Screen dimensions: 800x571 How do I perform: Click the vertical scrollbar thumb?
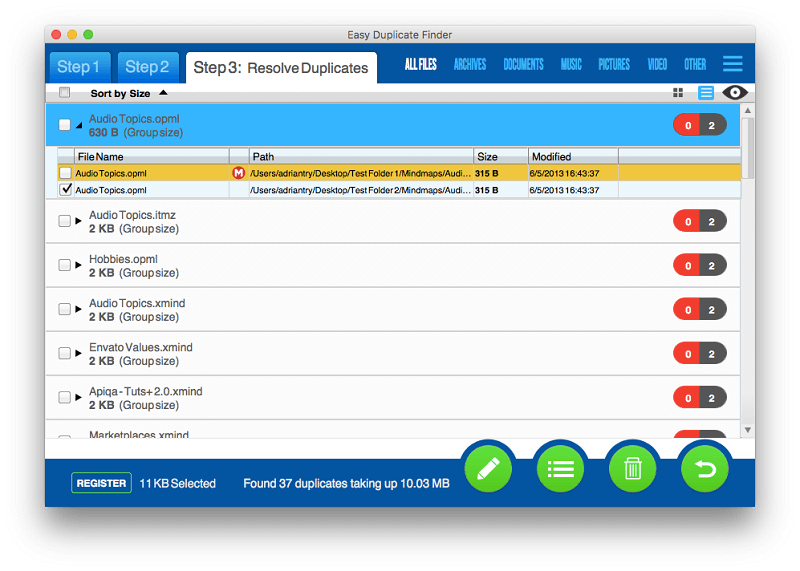pos(747,148)
